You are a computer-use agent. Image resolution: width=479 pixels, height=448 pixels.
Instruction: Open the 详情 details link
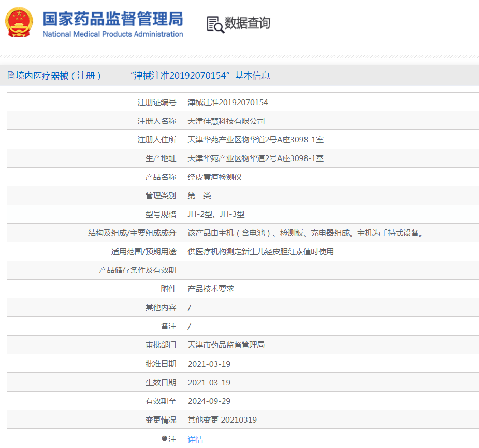(196, 439)
